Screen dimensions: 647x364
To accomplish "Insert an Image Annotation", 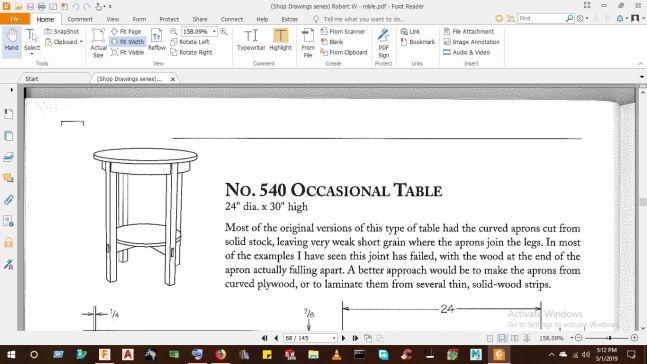I will (x=471, y=42).
